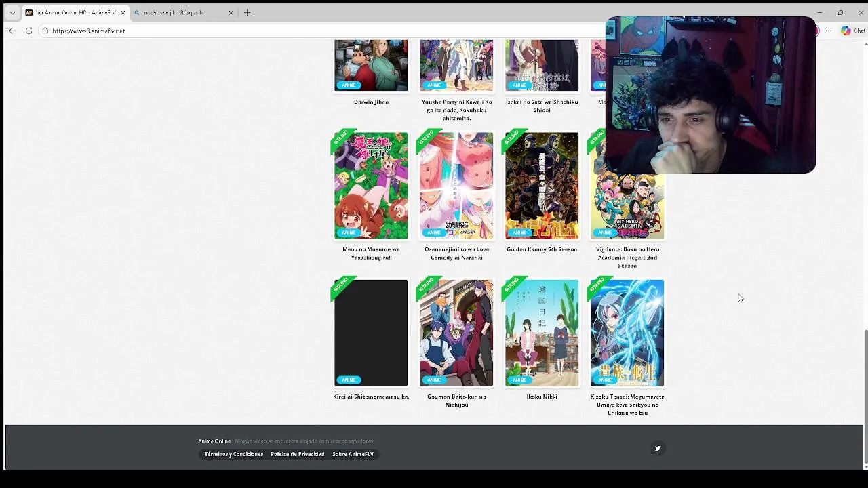Click the Kizoku Tensei title text

(627, 405)
